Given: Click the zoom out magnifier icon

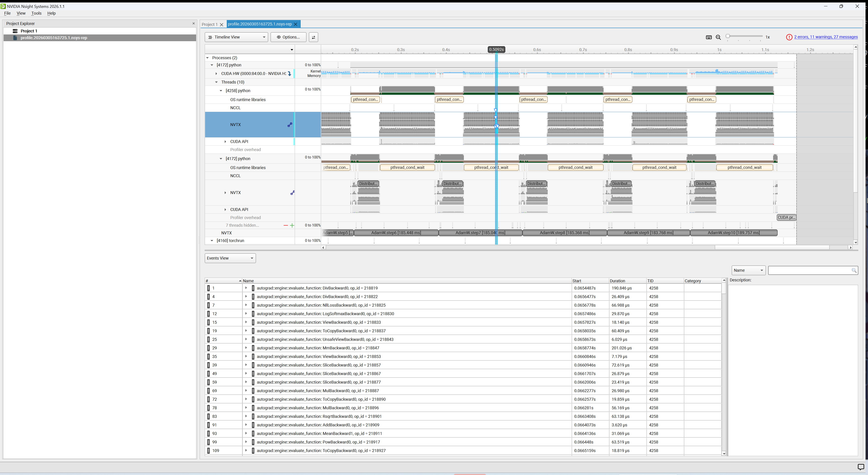Looking at the screenshot, I should tap(718, 37).
